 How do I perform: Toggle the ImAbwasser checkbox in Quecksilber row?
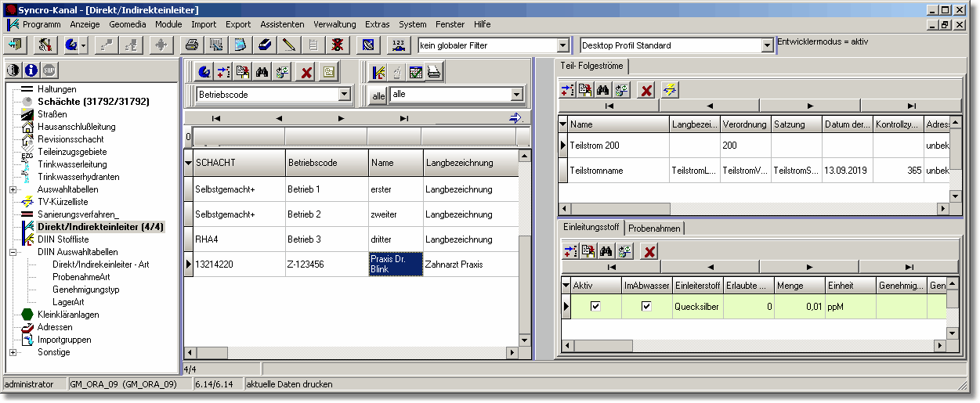coord(646,307)
